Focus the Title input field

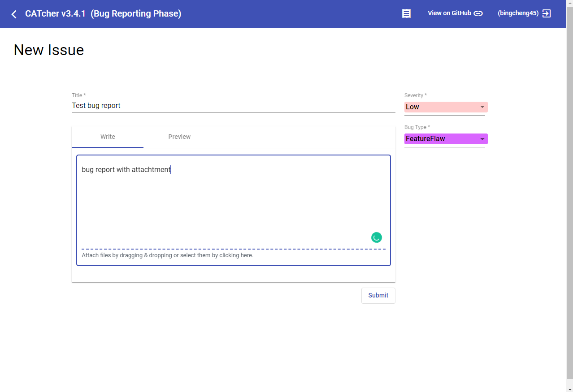pos(234,106)
